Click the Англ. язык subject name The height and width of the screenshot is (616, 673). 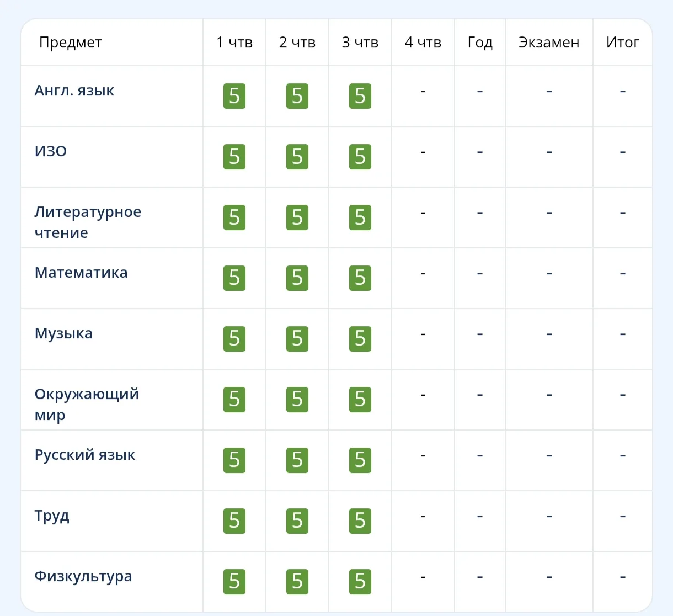point(74,91)
